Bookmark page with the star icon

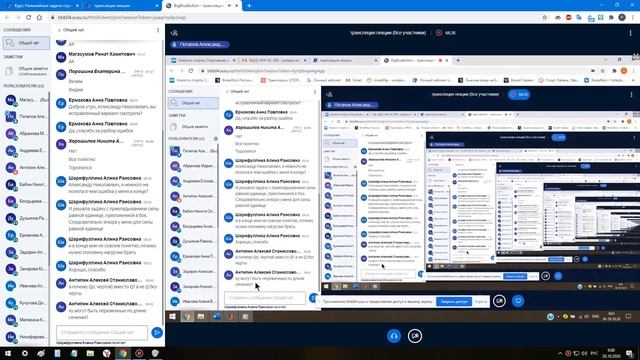pos(545,18)
